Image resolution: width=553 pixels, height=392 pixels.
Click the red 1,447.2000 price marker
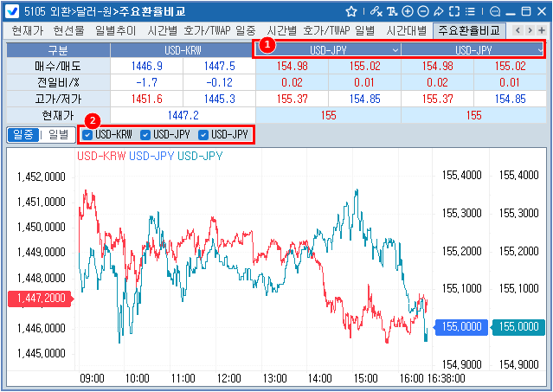pyautogui.click(x=38, y=299)
